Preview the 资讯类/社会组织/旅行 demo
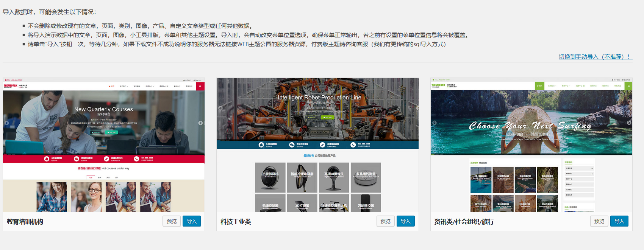The height and width of the screenshot is (250, 644). tap(599, 221)
